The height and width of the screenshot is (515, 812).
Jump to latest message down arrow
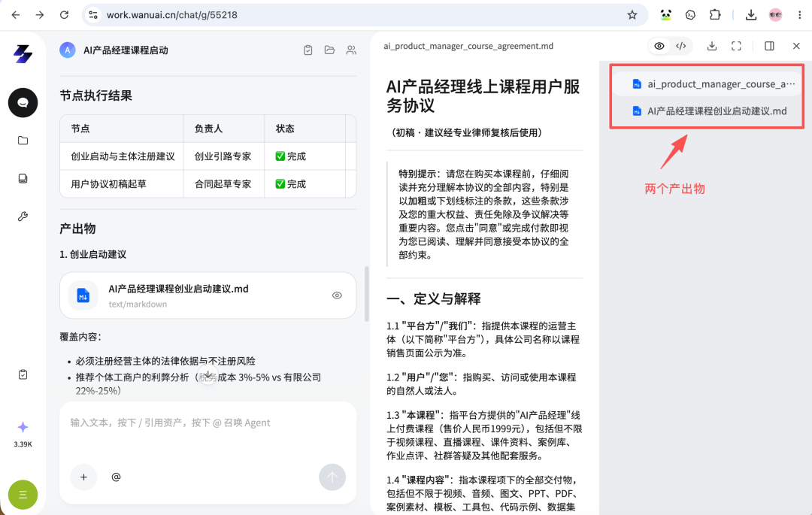click(208, 376)
